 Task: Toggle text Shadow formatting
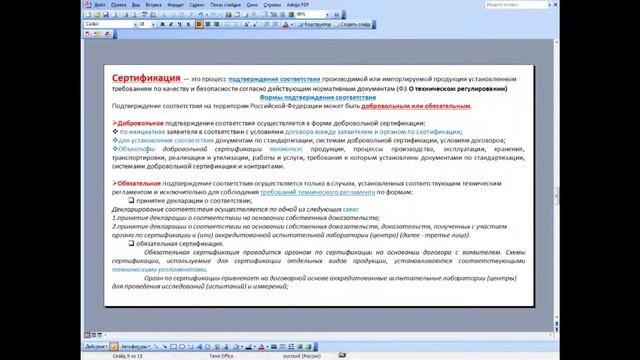[188, 24]
